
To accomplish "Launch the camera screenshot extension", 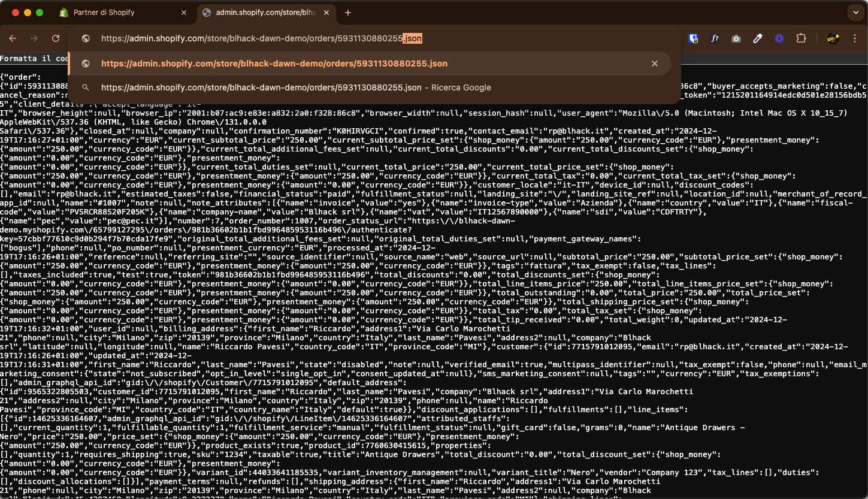I will (736, 38).
